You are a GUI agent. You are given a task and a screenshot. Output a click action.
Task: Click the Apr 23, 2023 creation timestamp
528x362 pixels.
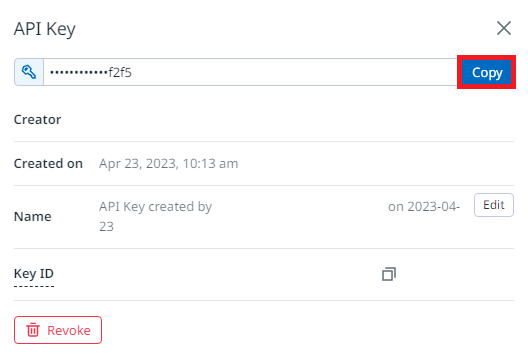168,164
